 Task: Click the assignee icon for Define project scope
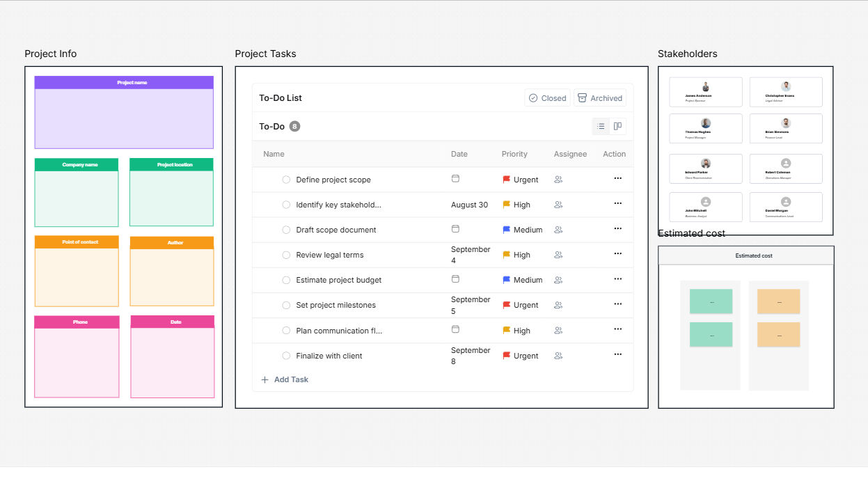click(x=558, y=180)
